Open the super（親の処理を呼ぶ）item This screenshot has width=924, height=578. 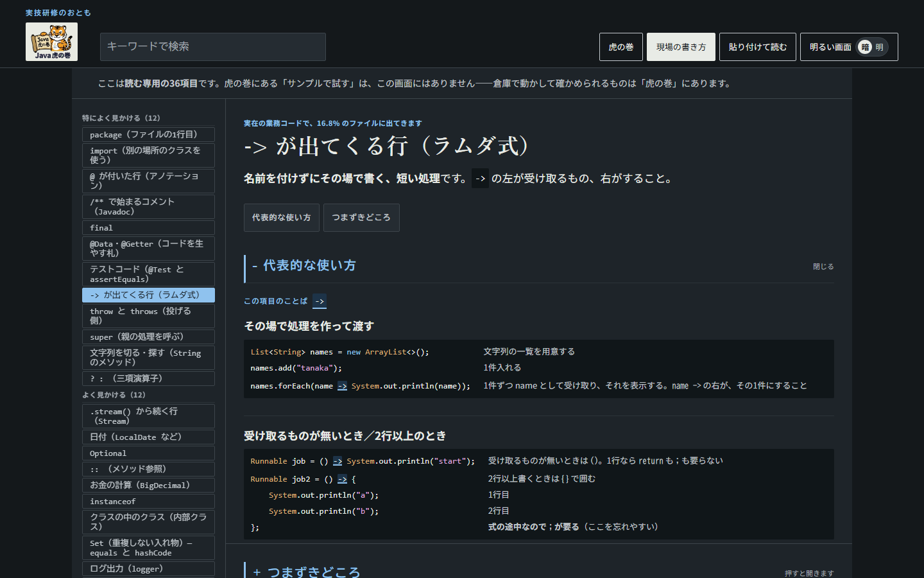tap(148, 337)
